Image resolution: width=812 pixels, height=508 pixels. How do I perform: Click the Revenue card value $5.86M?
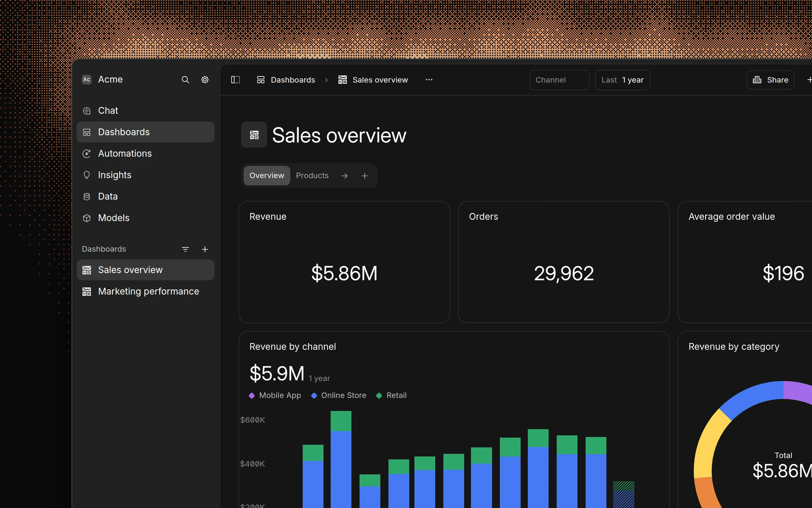pyautogui.click(x=344, y=273)
